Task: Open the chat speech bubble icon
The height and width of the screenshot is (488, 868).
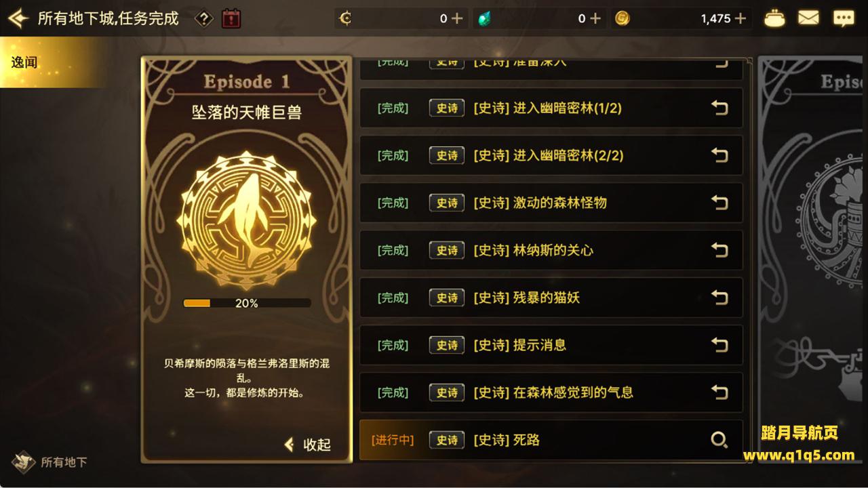Action: (844, 18)
